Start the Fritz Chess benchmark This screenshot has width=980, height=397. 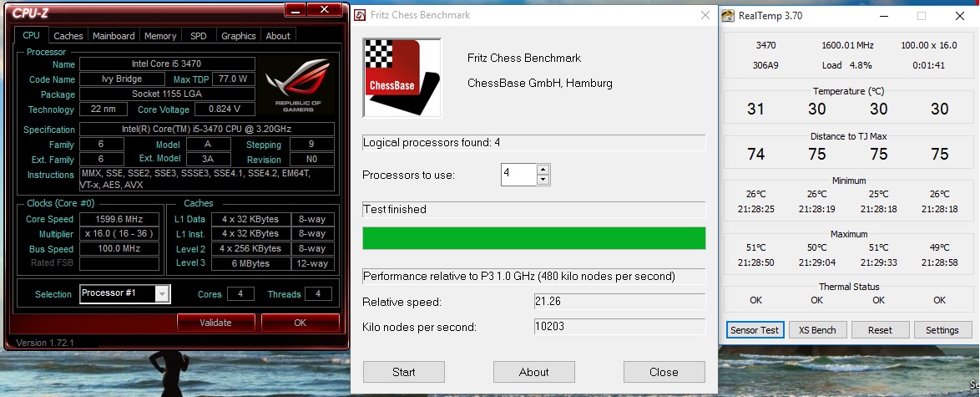coord(404,372)
